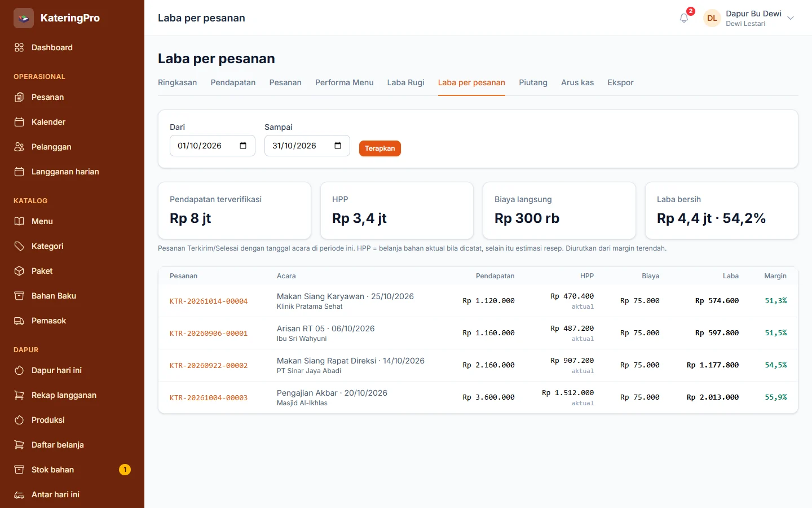Click the Dari date input field
The image size is (812, 508).
point(213,146)
